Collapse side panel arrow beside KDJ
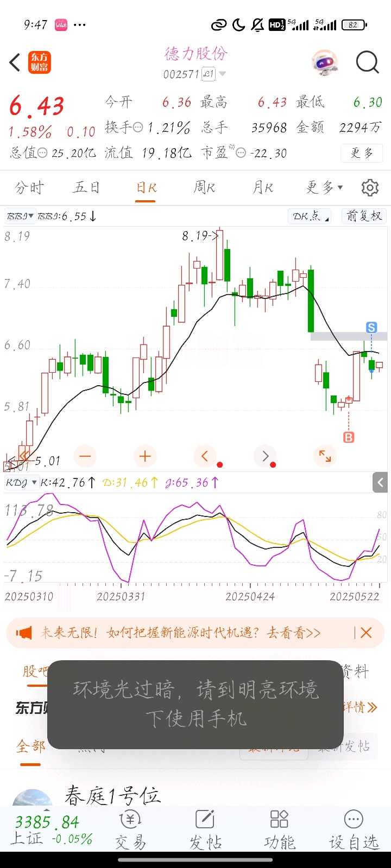The width and height of the screenshot is (391, 868). 380,482
